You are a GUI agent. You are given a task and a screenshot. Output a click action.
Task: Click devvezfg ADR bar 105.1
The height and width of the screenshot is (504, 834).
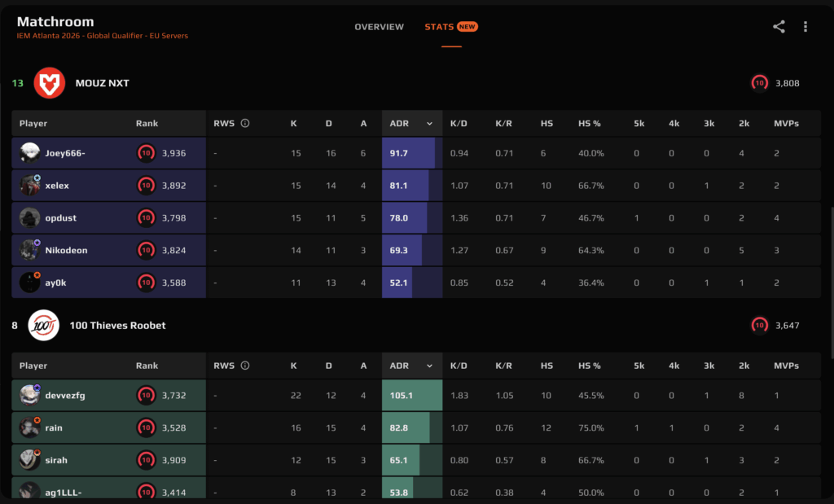(x=412, y=396)
